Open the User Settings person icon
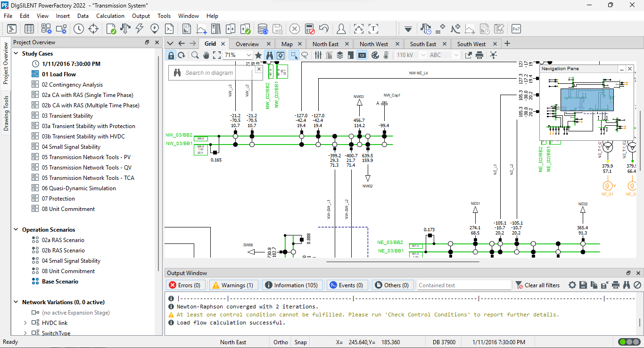Viewport: 644px width, 348px height. [x=341, y=29]
